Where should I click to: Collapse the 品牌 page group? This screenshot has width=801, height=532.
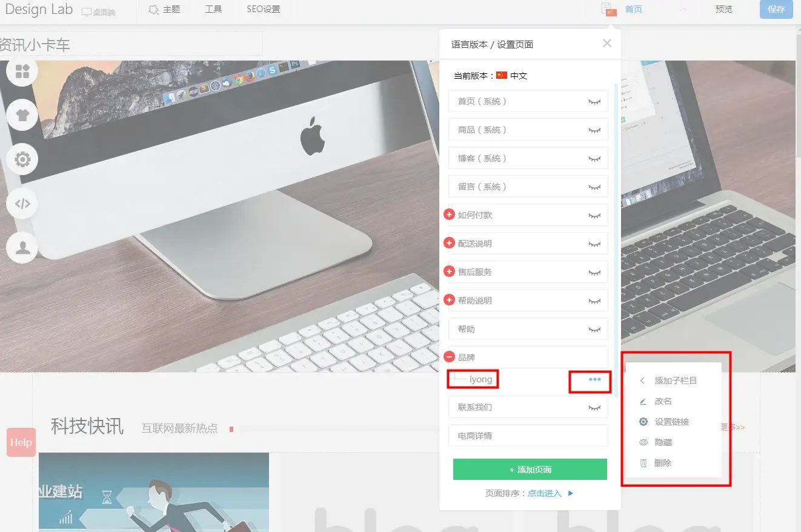point(450,357)
